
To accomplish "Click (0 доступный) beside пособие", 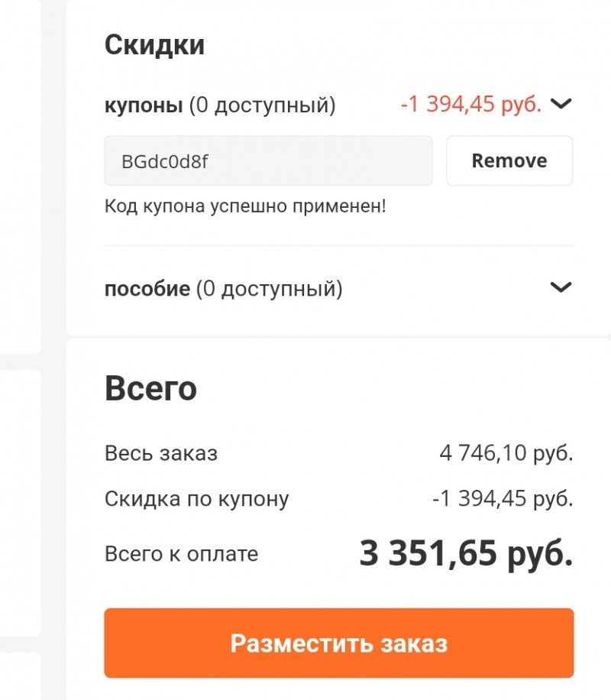I will point(270,289).
